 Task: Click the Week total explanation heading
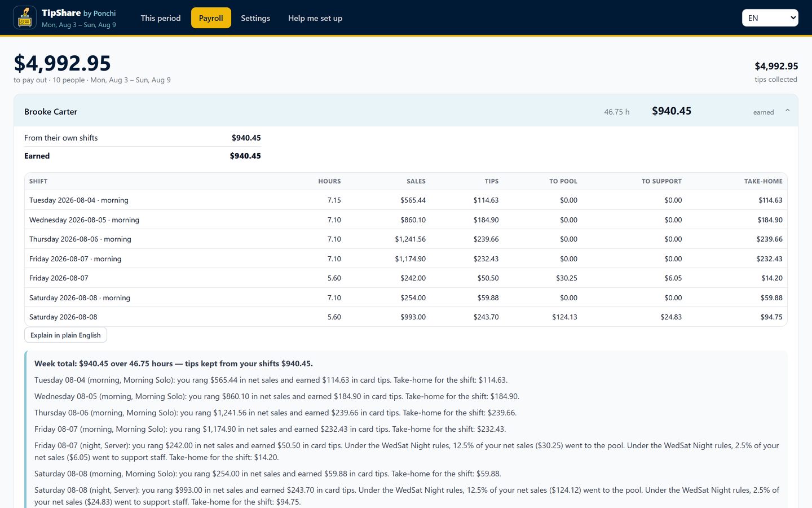pyautogui.click(x=174, y=364)
